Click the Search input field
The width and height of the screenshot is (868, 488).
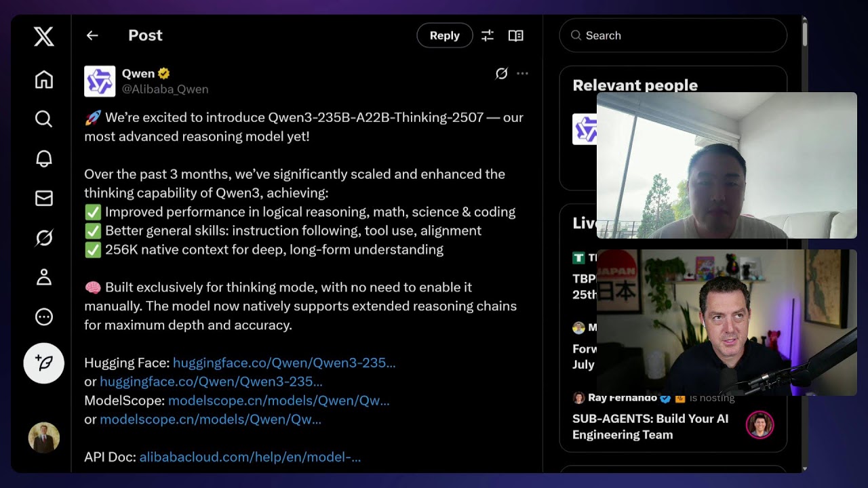tap(673, 35)
